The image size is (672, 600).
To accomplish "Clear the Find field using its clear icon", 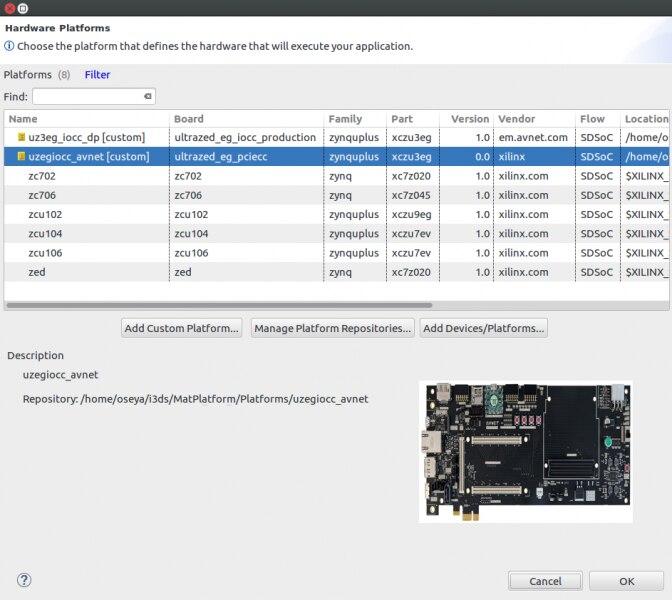I will click(x=148, y=97).
